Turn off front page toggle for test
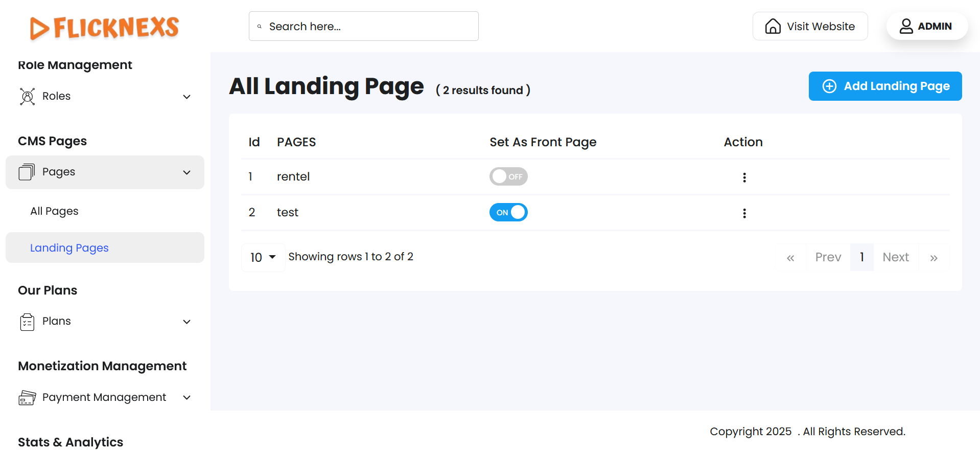 (x=508, y=212)
